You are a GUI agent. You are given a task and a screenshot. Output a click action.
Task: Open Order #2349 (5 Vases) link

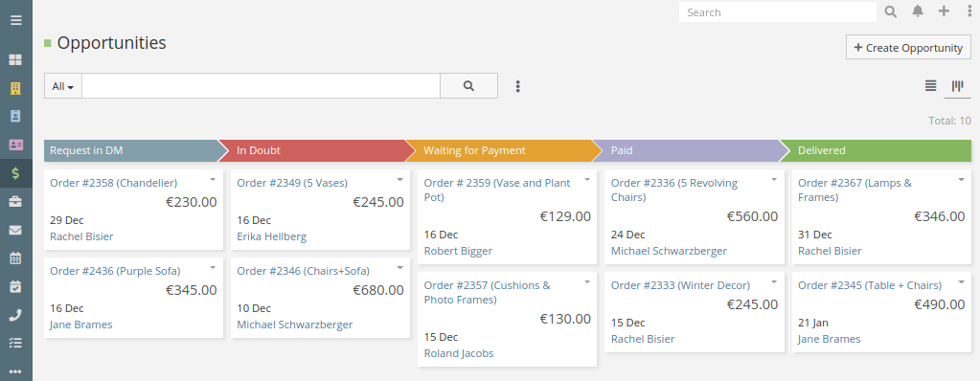pos(292,183)
